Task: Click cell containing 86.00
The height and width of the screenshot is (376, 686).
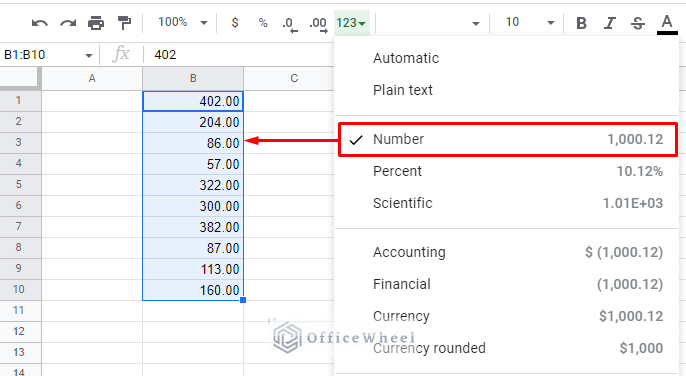Action: [x=193, y=143]
